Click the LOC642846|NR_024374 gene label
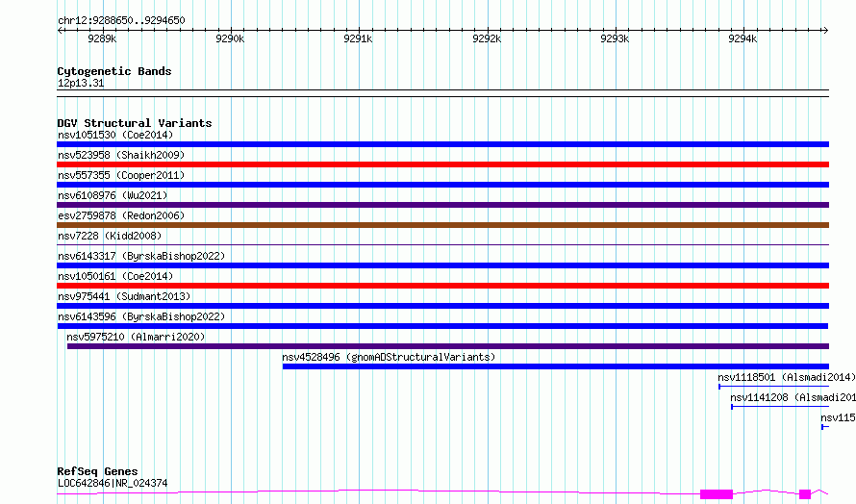856x504 pixels. 113,483
